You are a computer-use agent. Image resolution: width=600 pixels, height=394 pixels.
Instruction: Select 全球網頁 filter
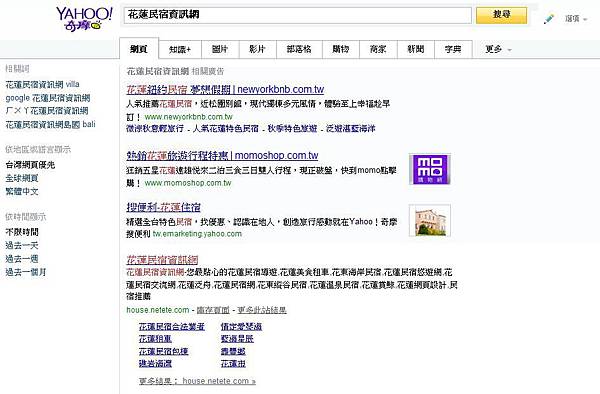pyautogui.click(x=22, y=178)
